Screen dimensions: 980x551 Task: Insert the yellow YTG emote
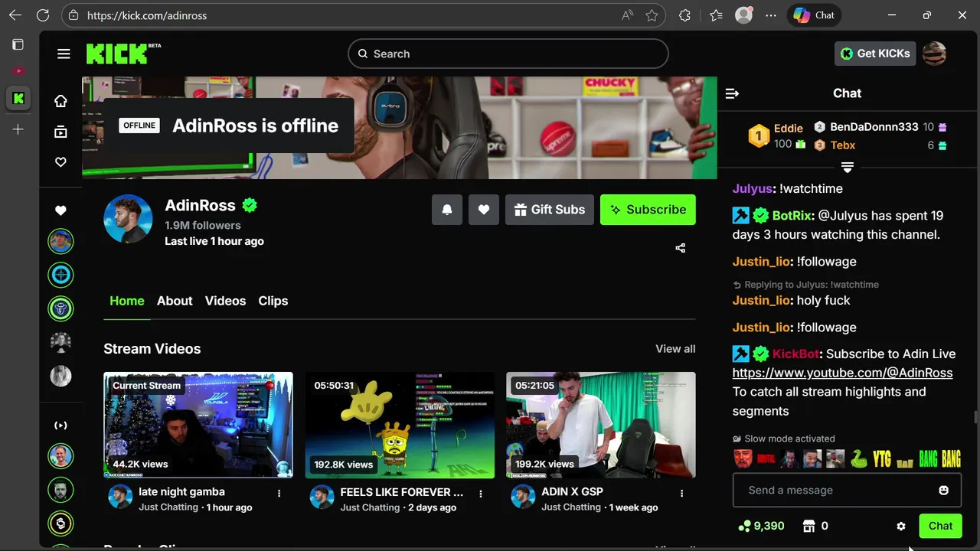[x=882, y=458]
